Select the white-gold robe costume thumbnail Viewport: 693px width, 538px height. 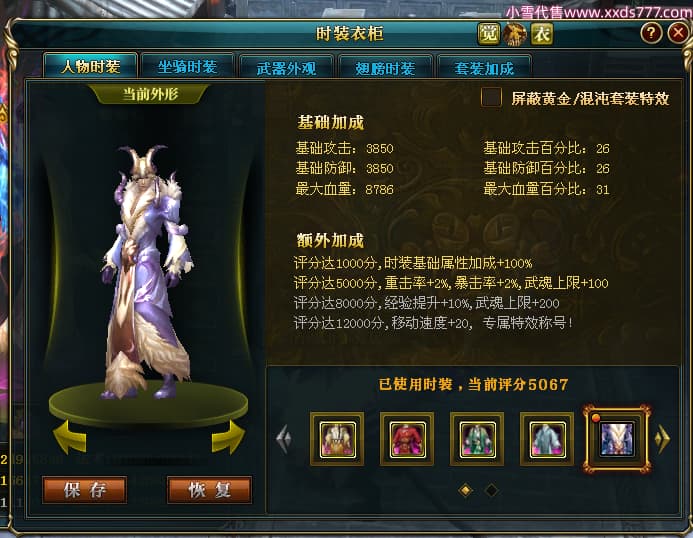coord(337,439)
